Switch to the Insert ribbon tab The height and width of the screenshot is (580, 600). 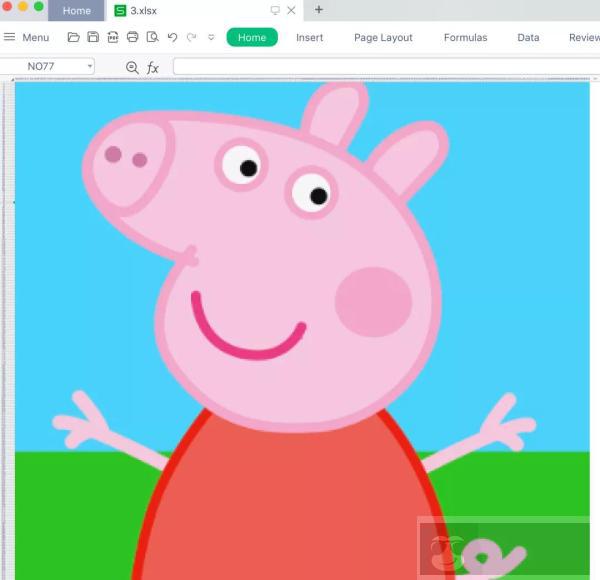click(309, 37)
